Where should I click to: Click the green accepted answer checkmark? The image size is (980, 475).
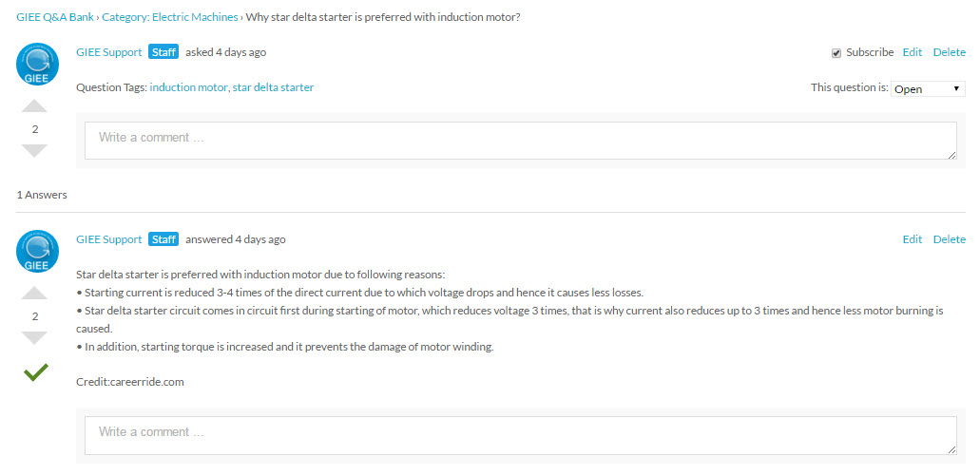35,372
